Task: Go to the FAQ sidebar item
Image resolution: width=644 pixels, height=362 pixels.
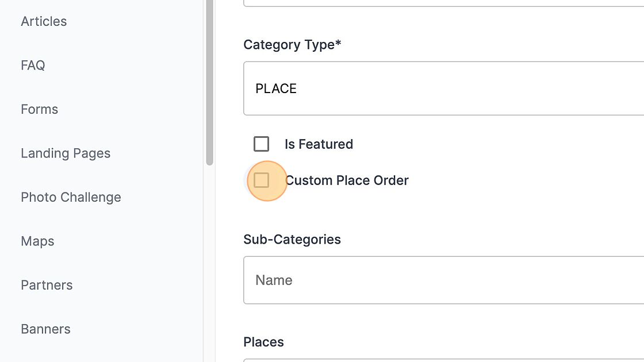Action: point(33,66)
